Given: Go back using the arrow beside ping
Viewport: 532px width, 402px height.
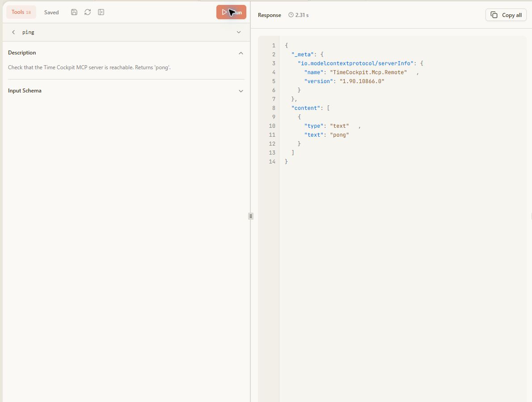Looking at the screenshot, I should tap(13, 32).
